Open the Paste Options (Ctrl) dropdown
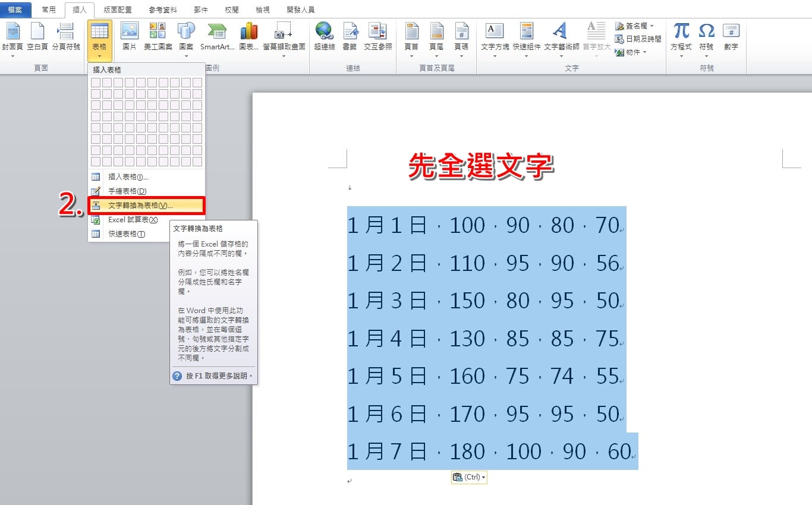 469,477
